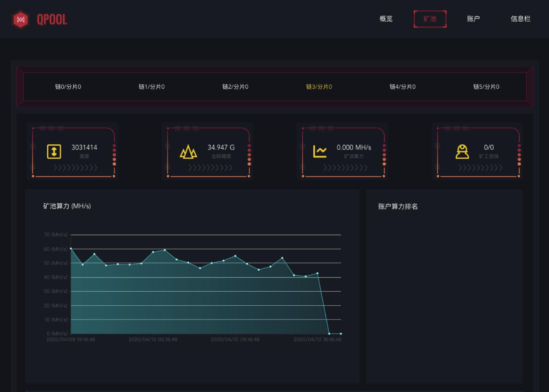Click the first data point on hashrate chart
549x392 pixels.
tap(71, 249)
